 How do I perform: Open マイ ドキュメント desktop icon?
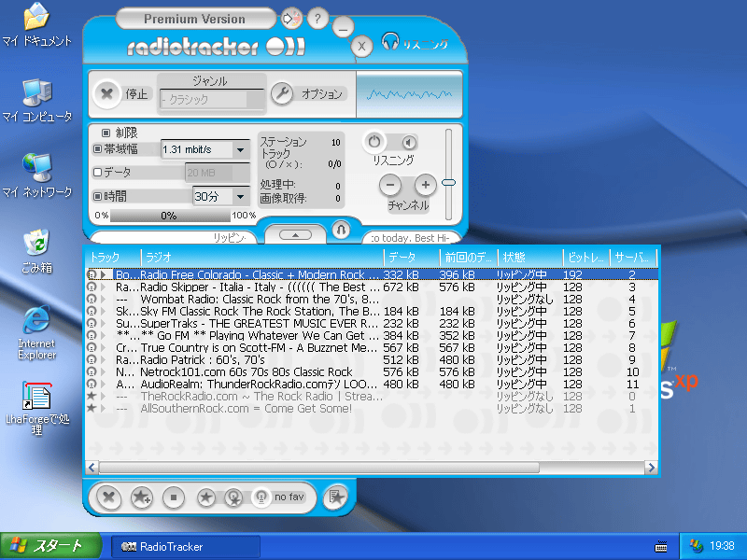pos(36,25)
